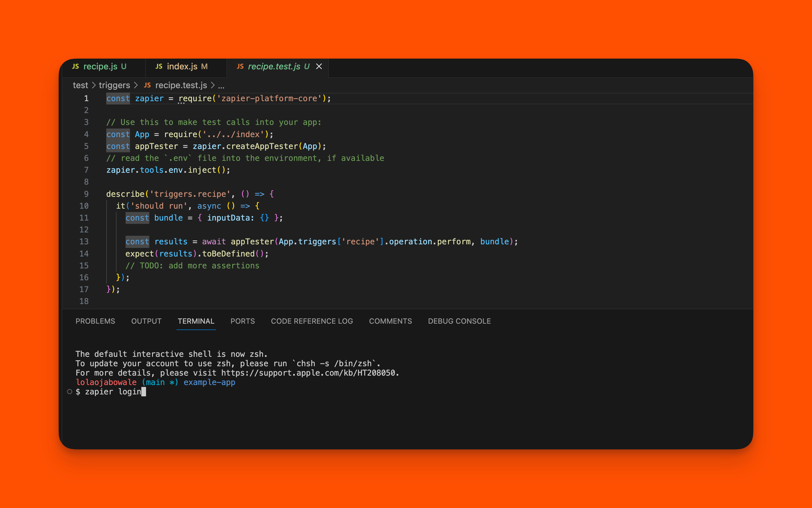
Task: Click JS icon on index.js tab
Action: coord(159,67)
